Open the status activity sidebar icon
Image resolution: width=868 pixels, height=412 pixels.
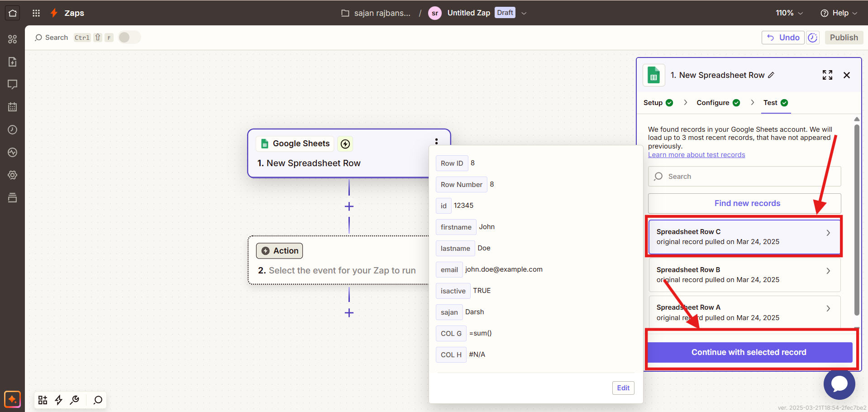point(13,152)
